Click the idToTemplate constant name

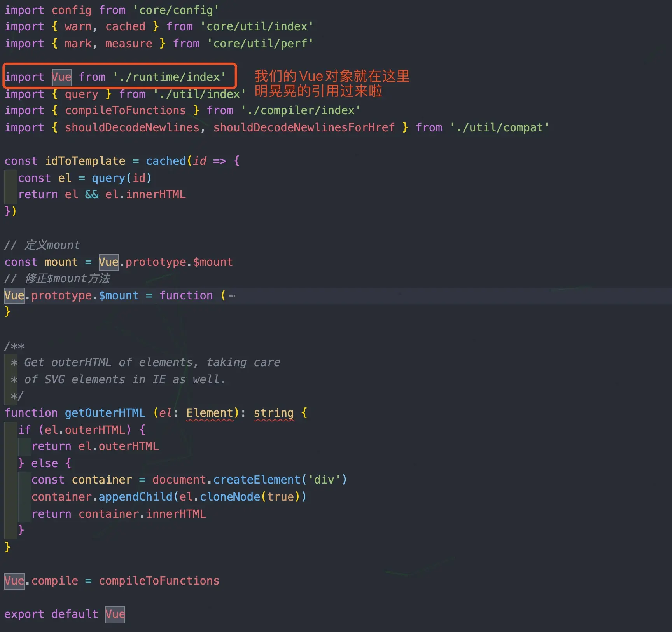(85, 161)
